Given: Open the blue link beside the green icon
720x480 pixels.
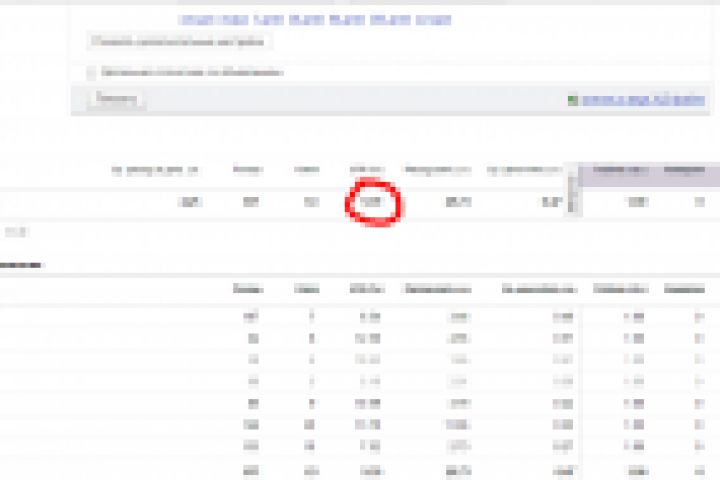Looking at the screenshot, I should (x=643, y=100).
